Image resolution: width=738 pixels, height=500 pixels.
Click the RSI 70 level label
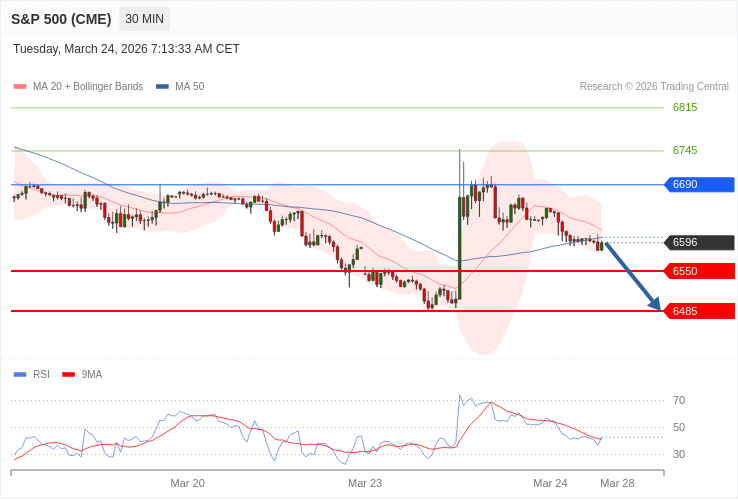(x=679, y=401)
